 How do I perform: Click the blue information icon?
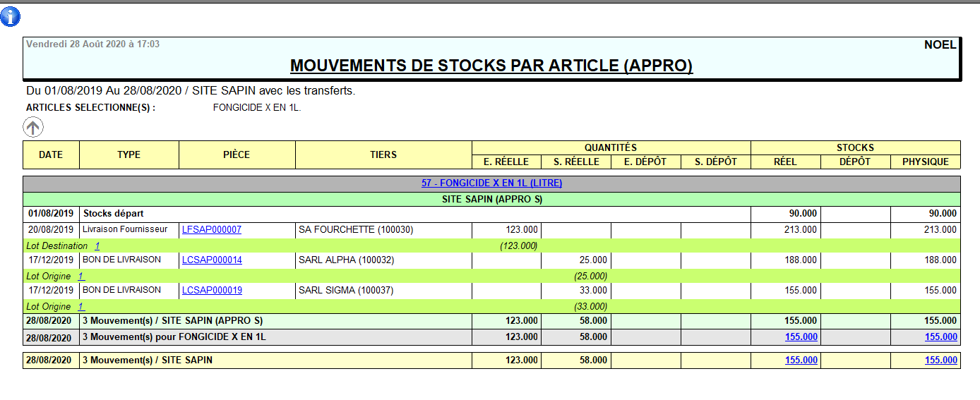tap(11, 17)
